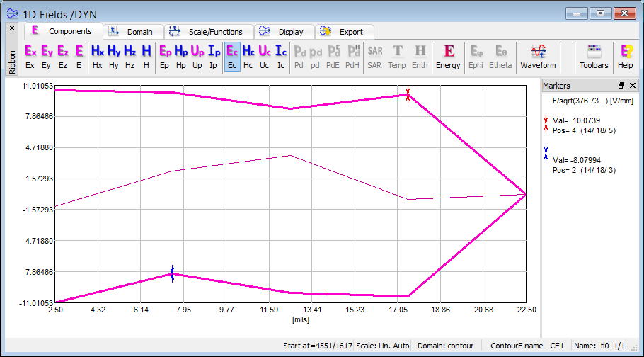Viewport: 644px width, 357px height.
Task: Toggle the Ic contour component
Action: [281, 57]
